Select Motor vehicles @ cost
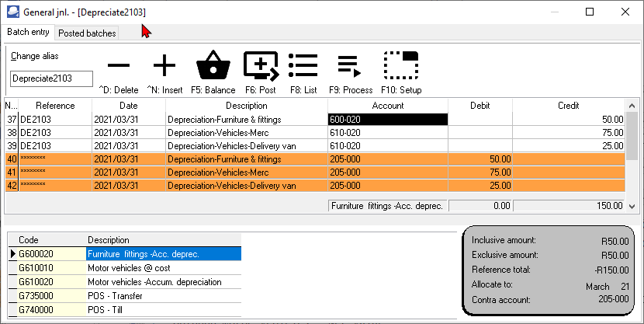644x324 pixels. (x=164, y=268)
